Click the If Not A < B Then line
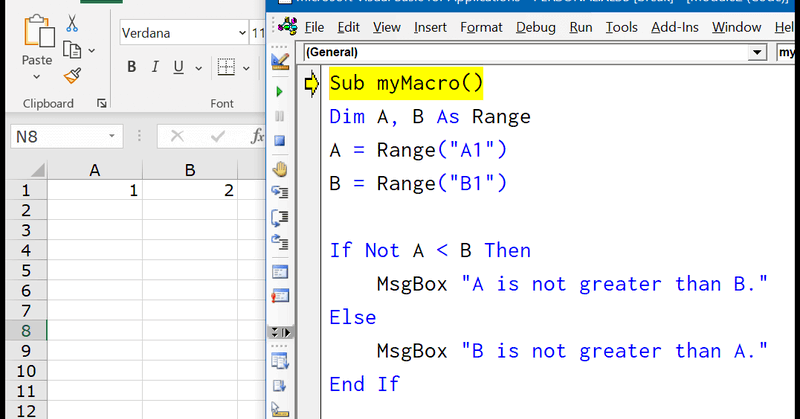The width and height of the screenshot is (800, 419). (430, 251)
